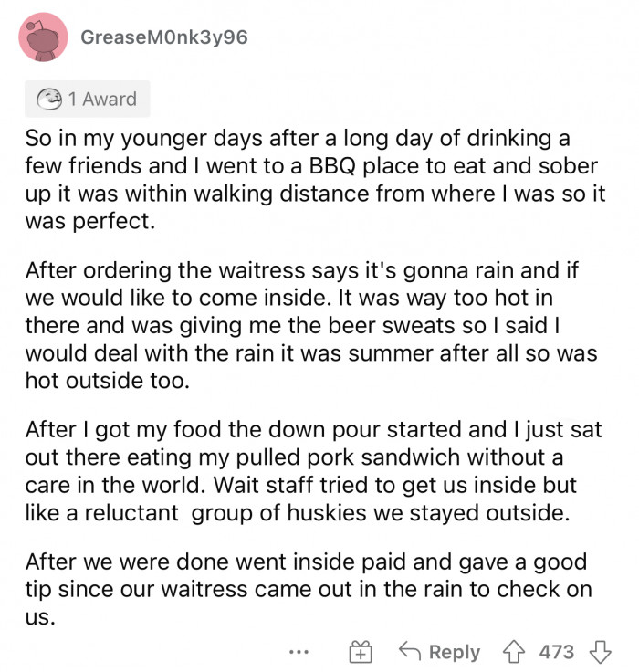Open GreaseM0nk3y96's user profile
The height and width of the screenshot is (672, 639).
[x=164, y=37]
